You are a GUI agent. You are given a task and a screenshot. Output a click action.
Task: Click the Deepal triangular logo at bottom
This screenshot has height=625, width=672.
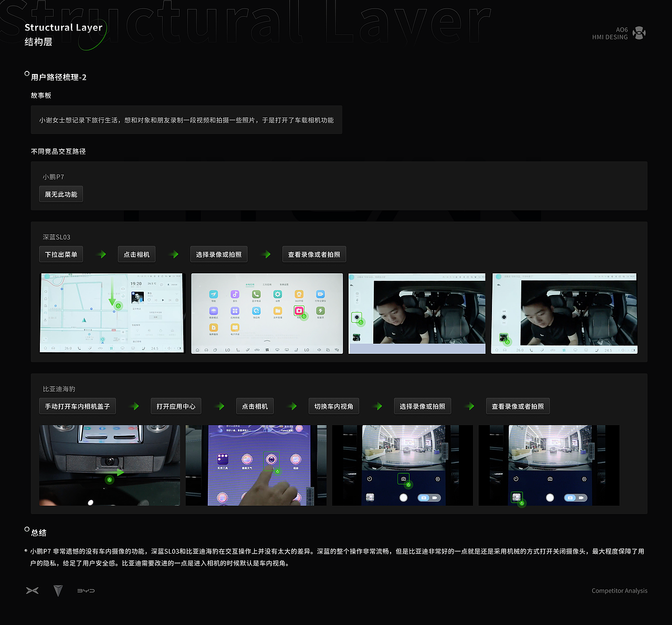[58, 591]
